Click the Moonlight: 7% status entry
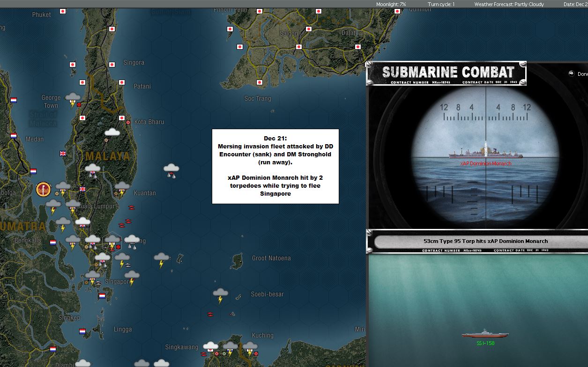This screenshot has width=588, height=367. pos(391,4)
